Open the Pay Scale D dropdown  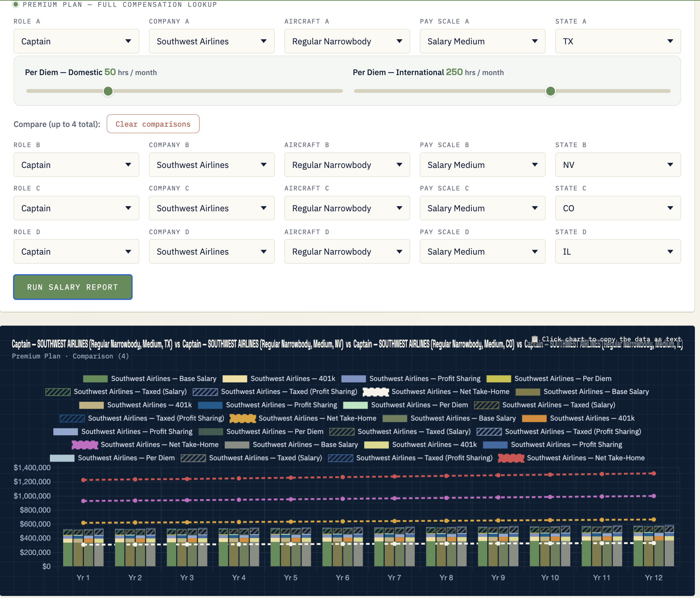(x=483, y=252)
